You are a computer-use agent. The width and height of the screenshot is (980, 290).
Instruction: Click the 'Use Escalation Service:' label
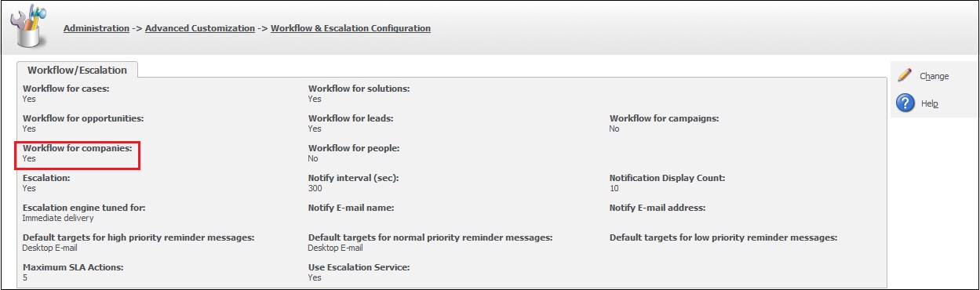(359, 267)
